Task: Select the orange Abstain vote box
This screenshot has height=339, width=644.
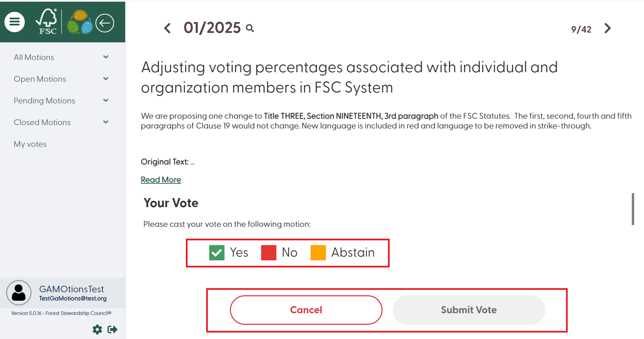Action: point(318,253)
